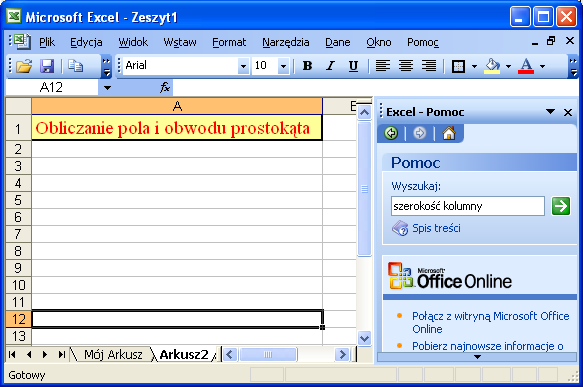Open the Plik menu
Image resolution: width=583 pixels, height=387 pixels.
click(x=47, y=42)
